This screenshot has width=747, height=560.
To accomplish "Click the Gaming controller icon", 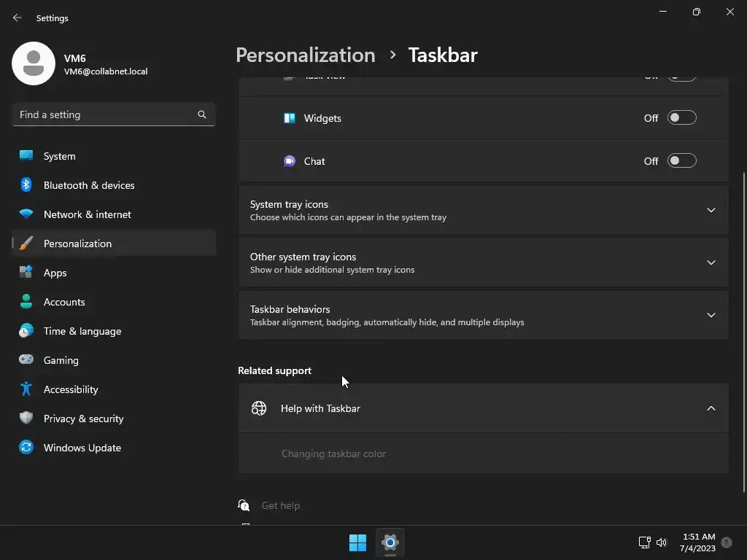I will (x=26, y=360).
